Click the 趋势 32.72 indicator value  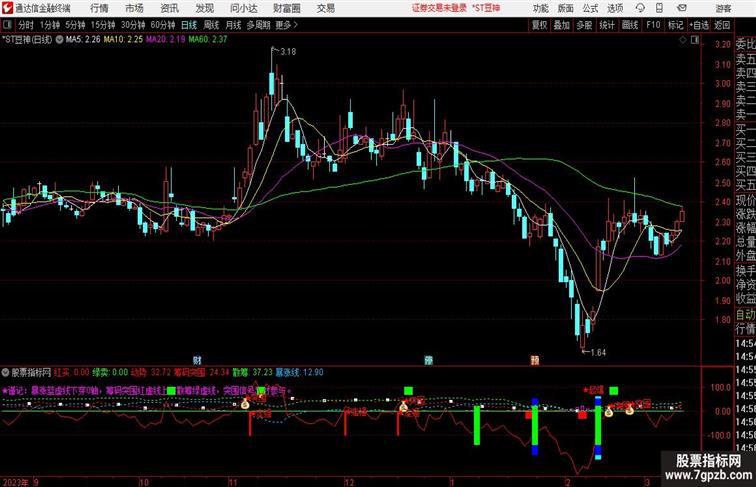(x=151, y=372)
